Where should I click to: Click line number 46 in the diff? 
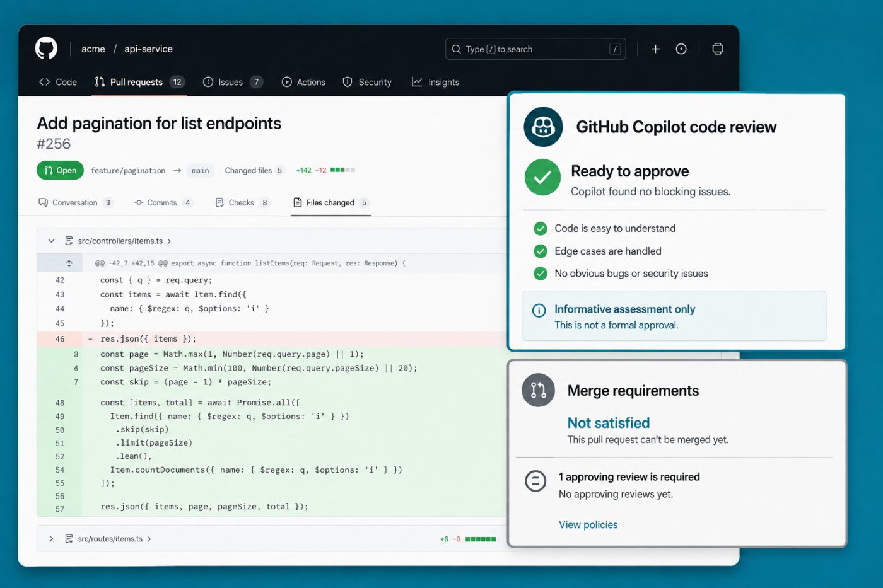(x=60, y=339)
